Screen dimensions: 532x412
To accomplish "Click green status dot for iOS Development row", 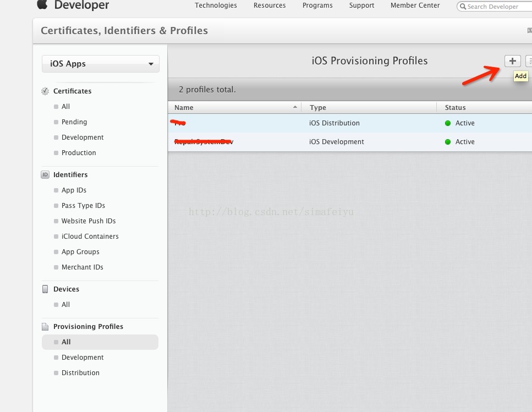I will tap(448, 142).
